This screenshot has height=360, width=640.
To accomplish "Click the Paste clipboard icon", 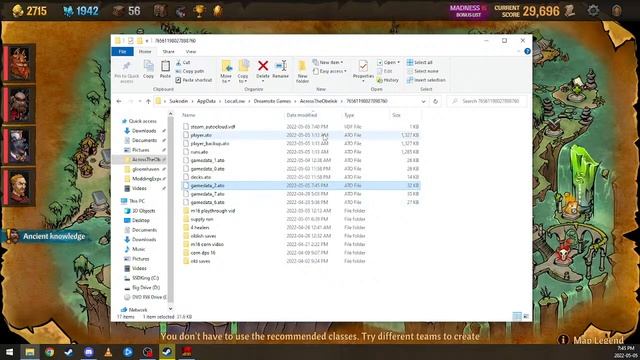I will [x=165, y=66].
